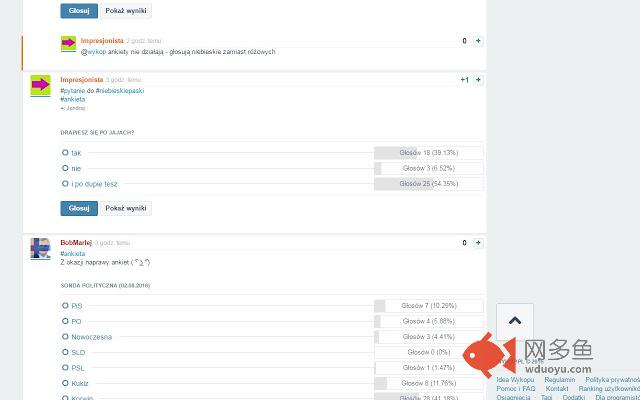
Task: Select Kukiz in the political poll
Action: click(x=65, y=383)
